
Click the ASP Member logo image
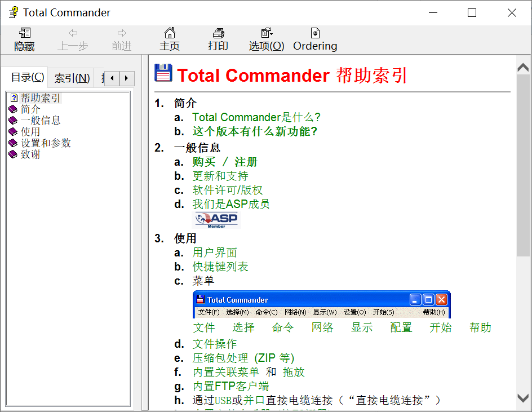[x=217, y=220]
